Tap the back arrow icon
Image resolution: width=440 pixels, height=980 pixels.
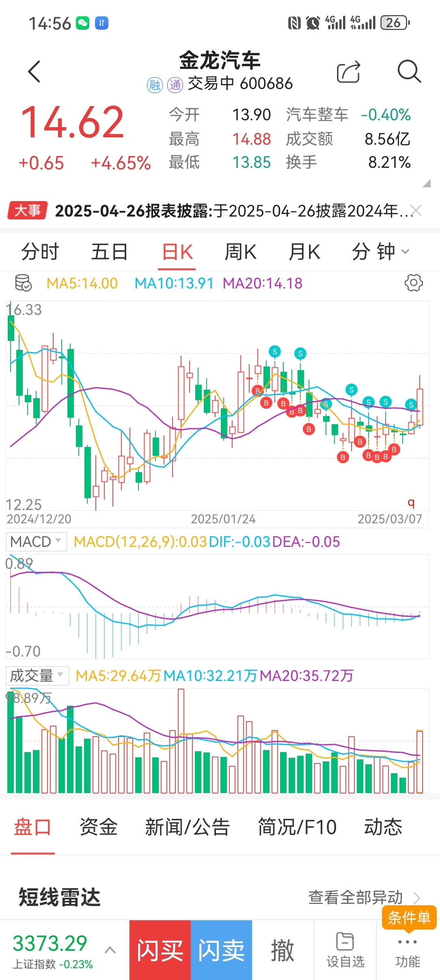pyautogui.click(x=35, y=72)
